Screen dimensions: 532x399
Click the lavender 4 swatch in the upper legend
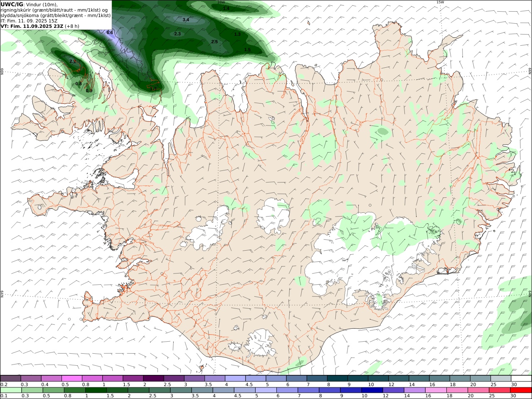[x=236, y=378]
